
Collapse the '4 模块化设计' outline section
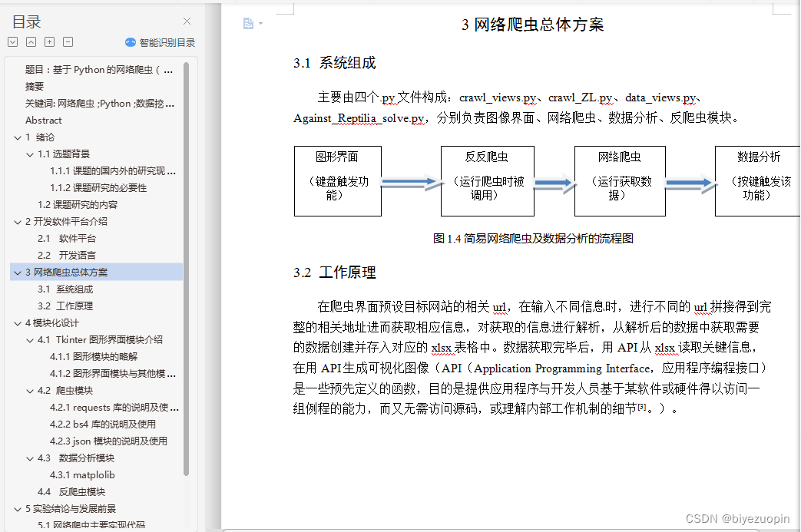pos(18,322)
